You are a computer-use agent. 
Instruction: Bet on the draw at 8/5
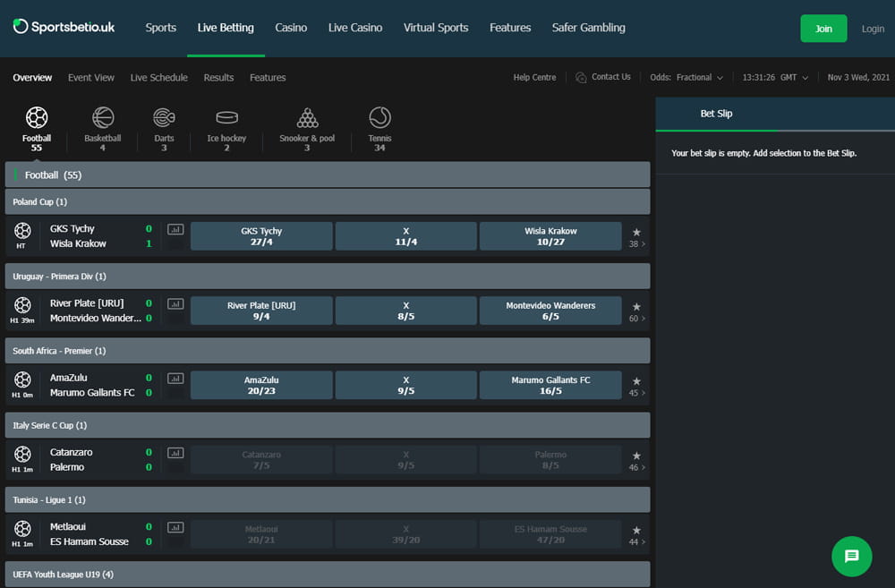tap(405, 311)
